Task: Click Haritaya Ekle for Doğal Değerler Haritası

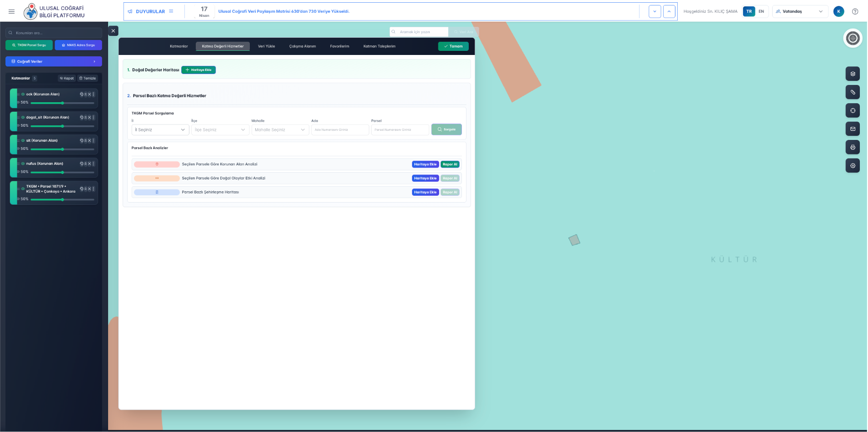Action: tap(198, 70)
